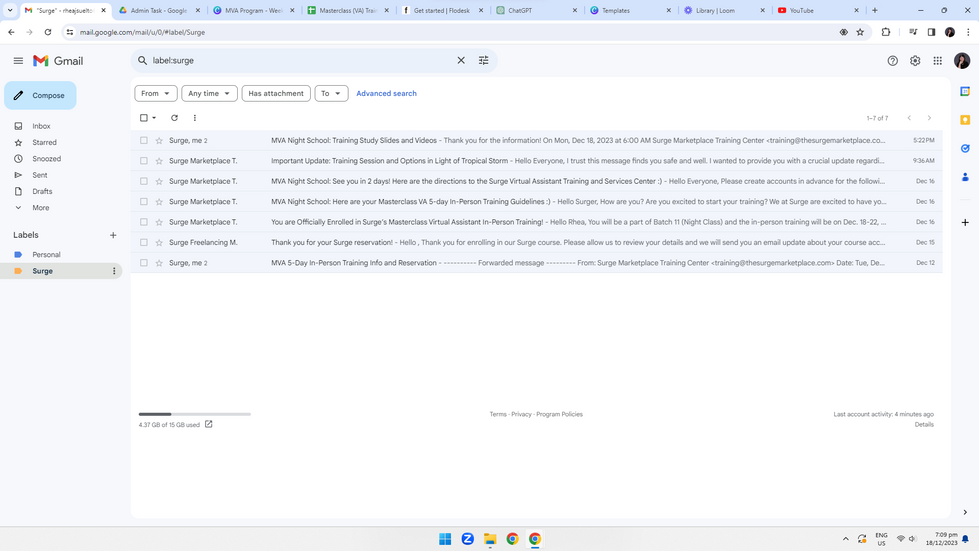Open the Gmail main menu hamburger

point(18,61)
